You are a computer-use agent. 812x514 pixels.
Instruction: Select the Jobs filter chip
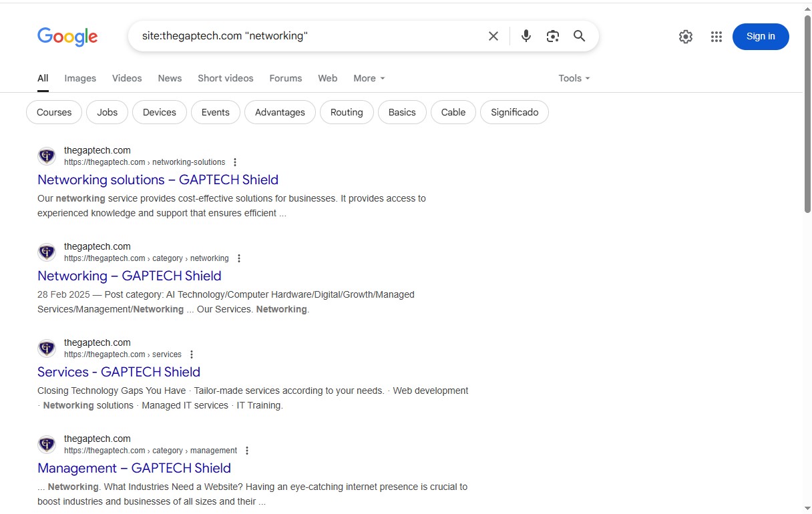[108, 112]
